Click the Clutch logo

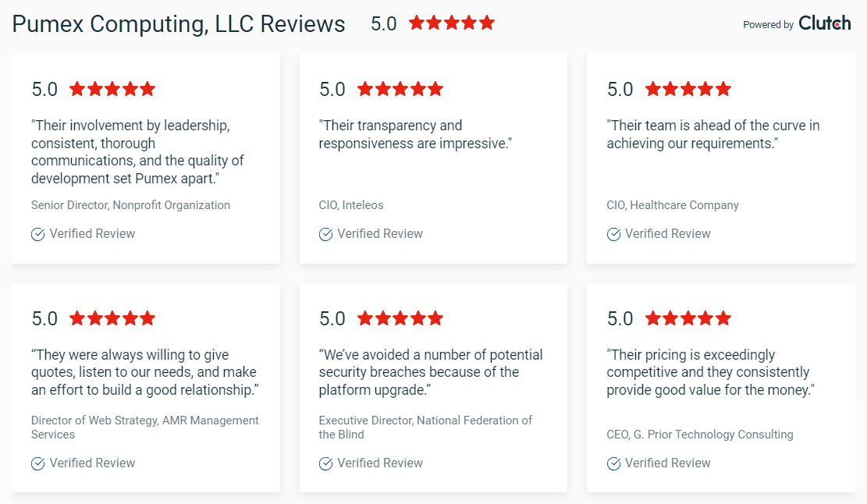pos(824,23)
